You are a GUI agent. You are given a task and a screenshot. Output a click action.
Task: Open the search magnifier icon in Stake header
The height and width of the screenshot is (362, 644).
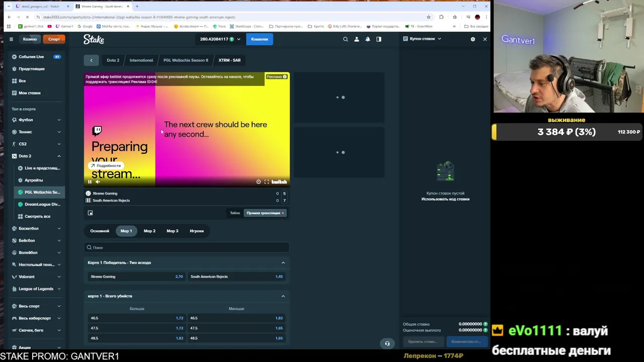(x=345, y=39)
